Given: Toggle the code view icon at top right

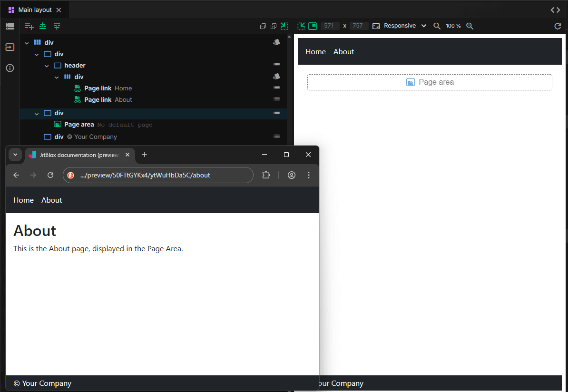Looking at the screenshot, I should pyautogui.click(x=555, y=10).
